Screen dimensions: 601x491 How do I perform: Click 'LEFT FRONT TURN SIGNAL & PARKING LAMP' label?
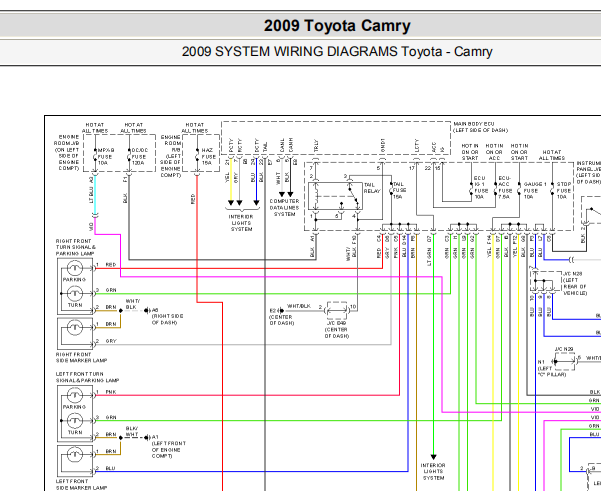click(x=87, y=377)
